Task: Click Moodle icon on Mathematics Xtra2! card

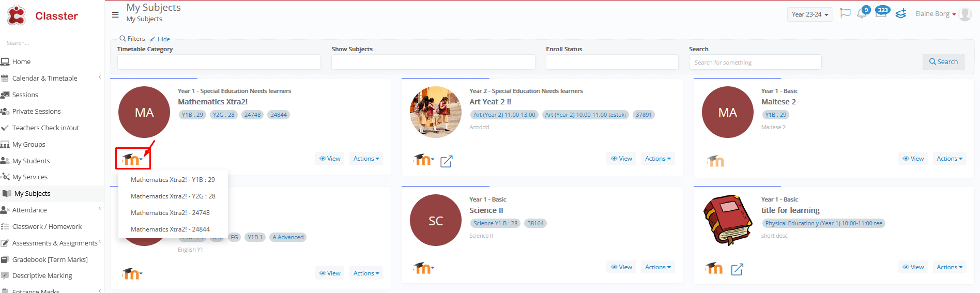Action: 131,159
